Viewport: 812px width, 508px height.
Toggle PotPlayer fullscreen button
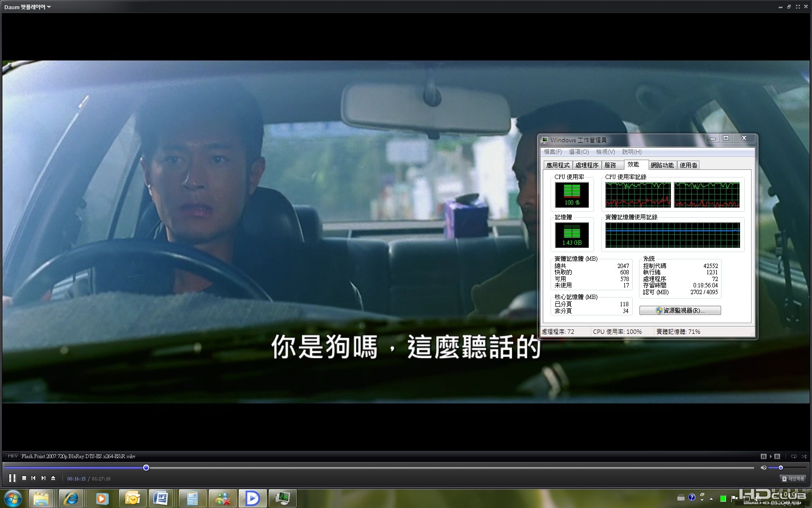(x=798, y=7)
